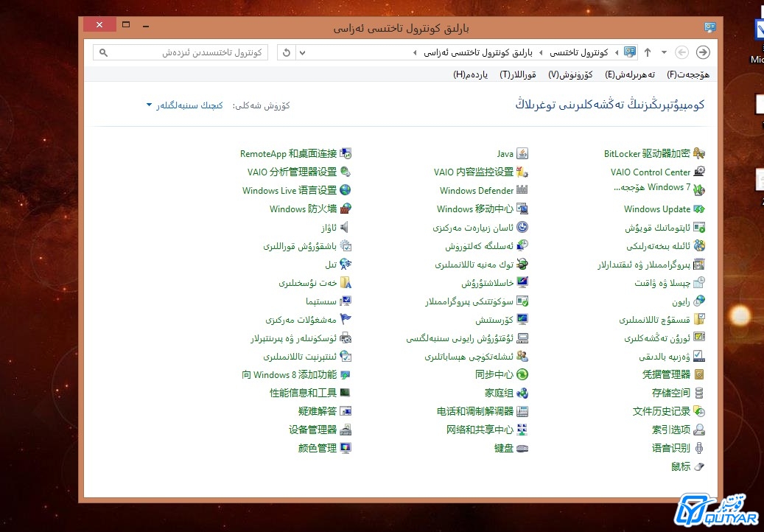
Task: Click the control panel search field
Action: 181,52
